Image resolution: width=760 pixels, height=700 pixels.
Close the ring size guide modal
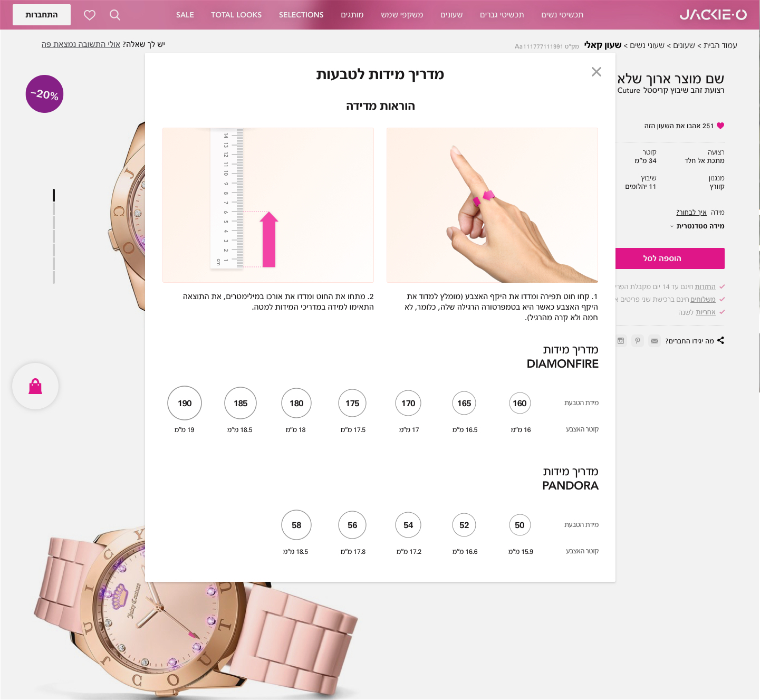(597, 72)
